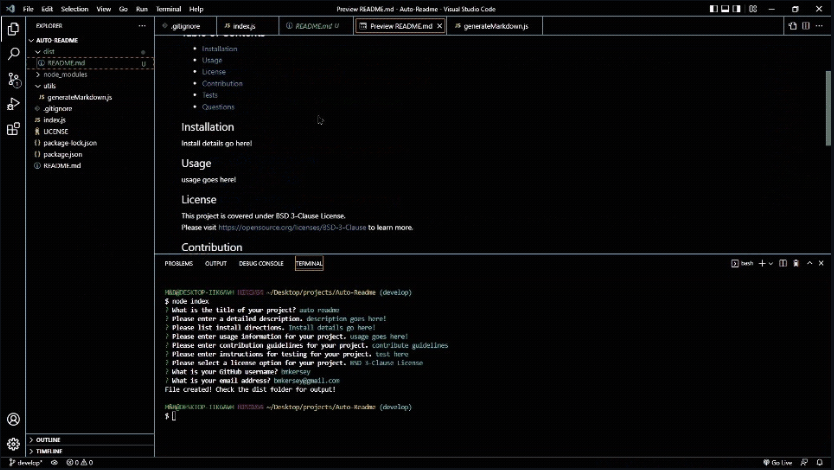Click the VS Code logo icon
The image size is (834, 470).
tap(10, 9)
